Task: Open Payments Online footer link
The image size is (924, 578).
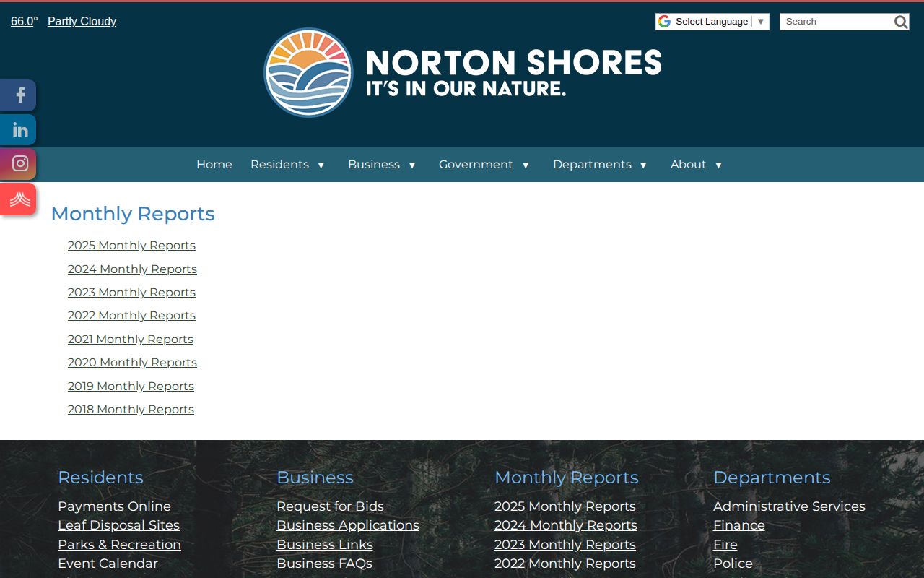Action: click(x=114, y=506)
